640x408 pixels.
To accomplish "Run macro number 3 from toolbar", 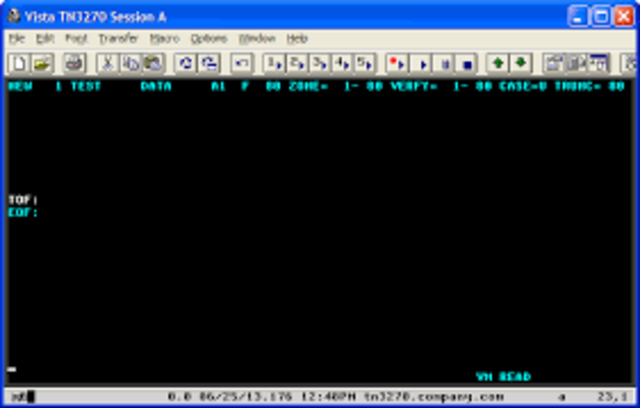I will (x=320, y=63).
